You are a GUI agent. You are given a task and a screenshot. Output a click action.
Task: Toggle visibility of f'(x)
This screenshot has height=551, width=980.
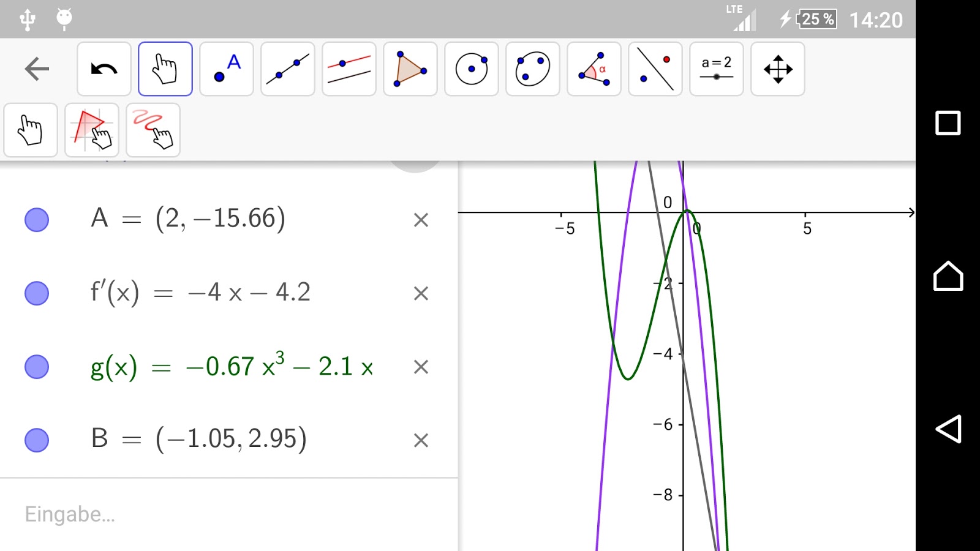pyautogui.click(x=37, y=293)
